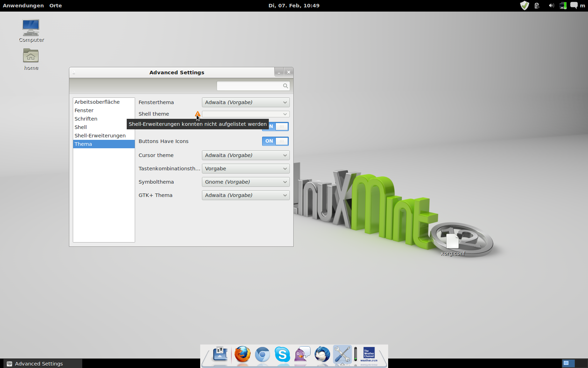This screenshot has width=588, height=368.
Task: Open the clock showing Di, 07. Feb, 10:49
Action: click(x=294, y=6)
